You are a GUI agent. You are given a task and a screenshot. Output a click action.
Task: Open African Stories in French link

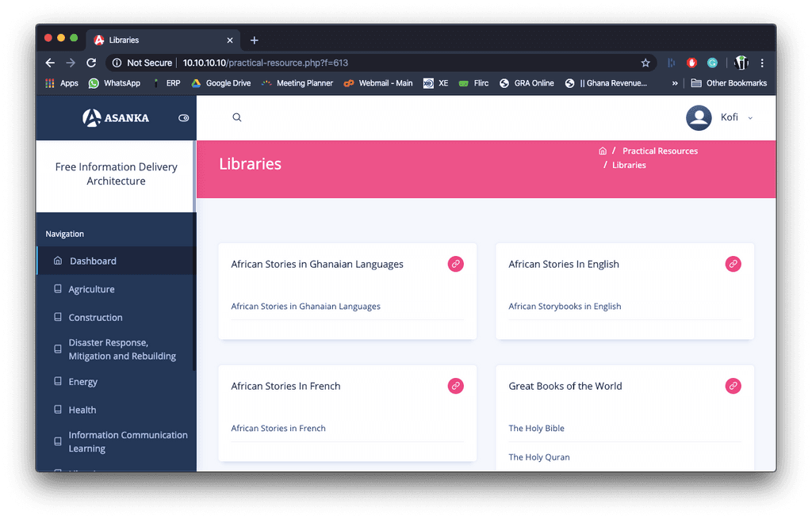tap(278, 429)
